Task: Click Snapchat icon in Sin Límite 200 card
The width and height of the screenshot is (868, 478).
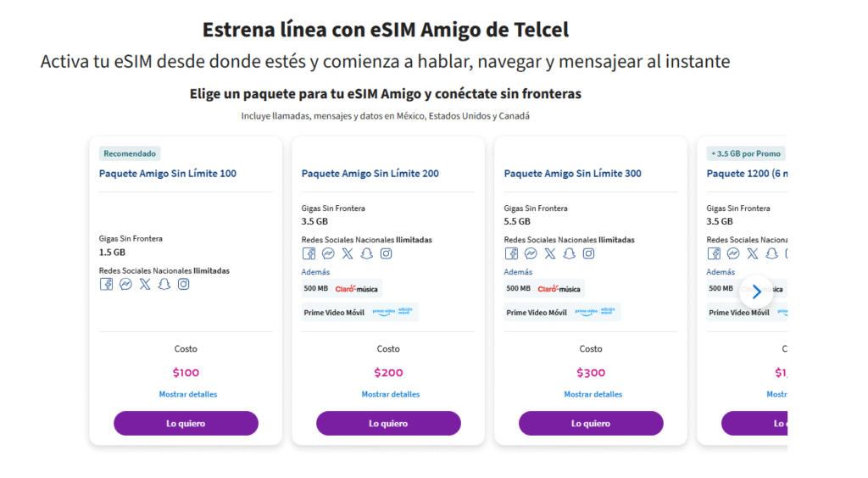Action: [366, 253]
